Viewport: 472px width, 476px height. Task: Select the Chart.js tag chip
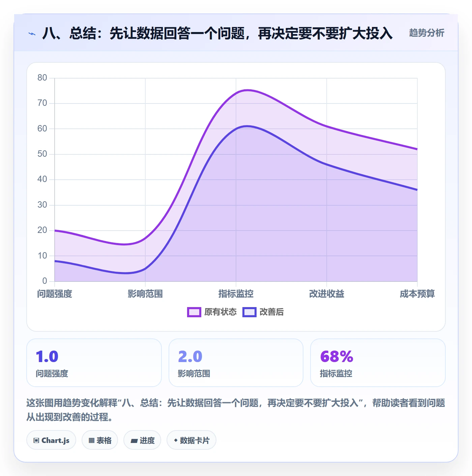coord(51,440)
